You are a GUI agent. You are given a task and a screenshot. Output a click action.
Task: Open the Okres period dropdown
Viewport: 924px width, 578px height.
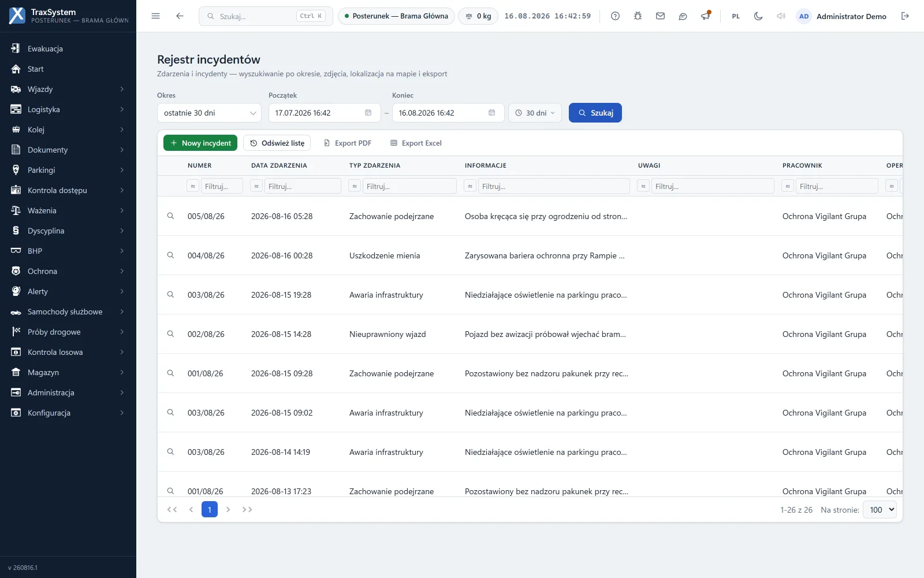tap(209, 113)
